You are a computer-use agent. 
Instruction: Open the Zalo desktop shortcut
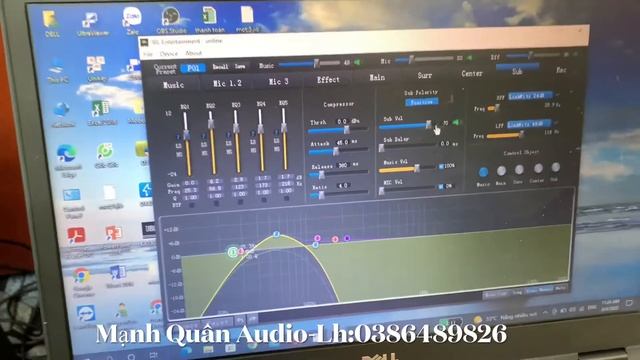(132, 20)
